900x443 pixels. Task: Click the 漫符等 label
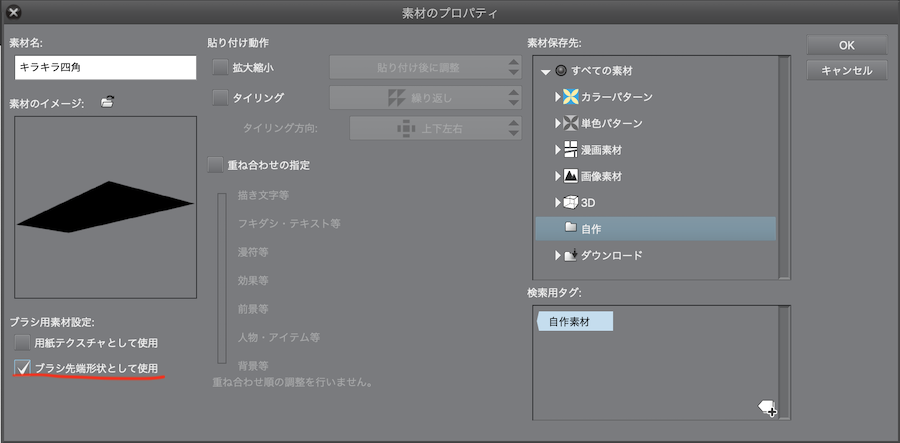pos(253,252)
